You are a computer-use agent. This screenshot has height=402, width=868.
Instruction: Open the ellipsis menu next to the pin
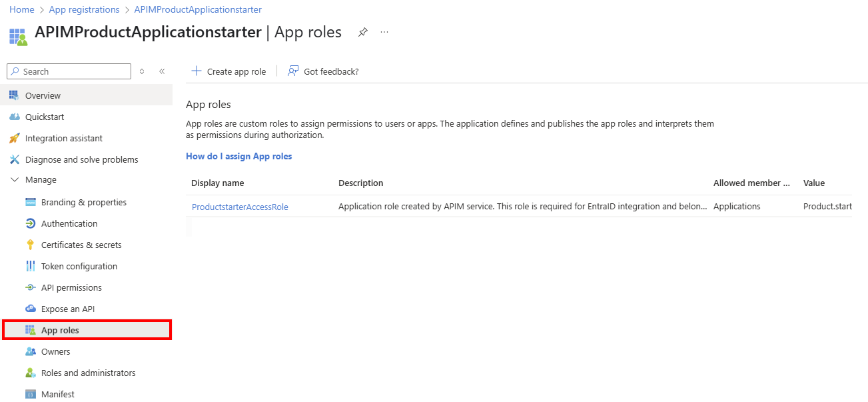coord(384,32)
